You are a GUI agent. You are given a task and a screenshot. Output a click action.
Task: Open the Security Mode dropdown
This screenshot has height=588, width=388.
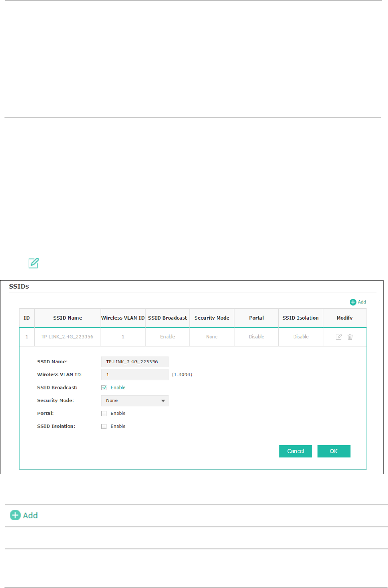click(135, 401)
